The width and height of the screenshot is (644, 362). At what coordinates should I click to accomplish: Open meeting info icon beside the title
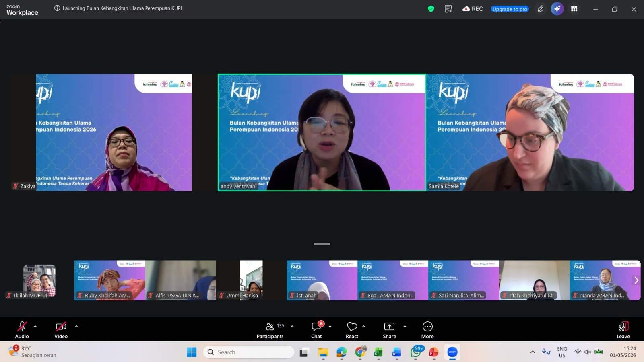(x=57, y=8)
